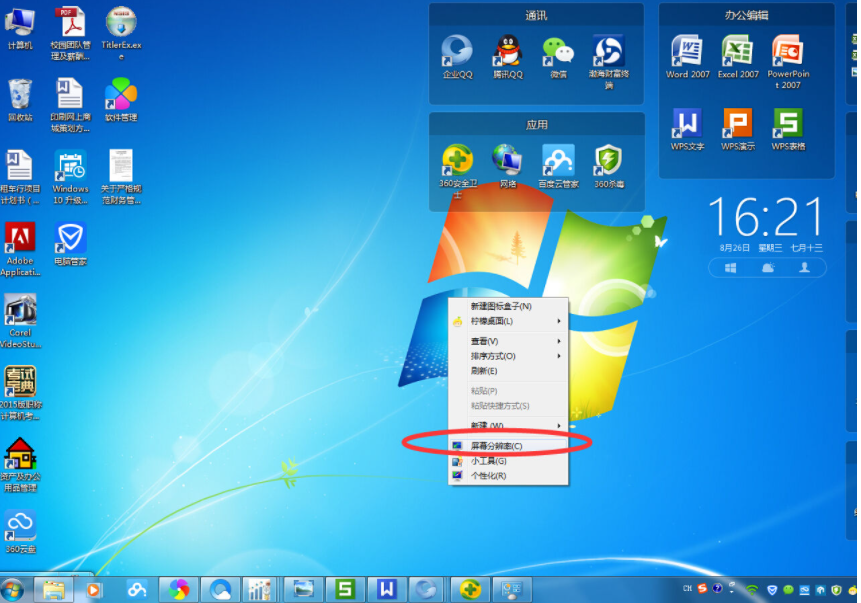Open the TitlerEx.exe desktop icon

[x=121, y=32]
